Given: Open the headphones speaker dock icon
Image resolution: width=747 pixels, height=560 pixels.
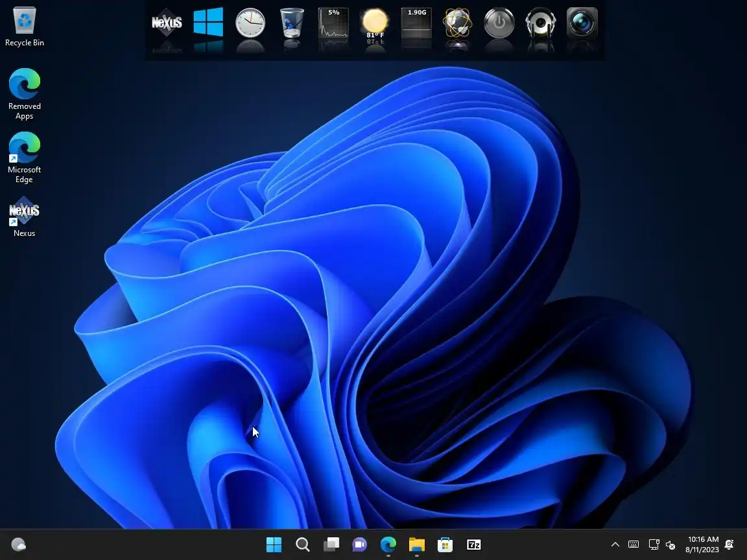Looking at the screenshot, I should pyautogui.click(x=541, y=23).
